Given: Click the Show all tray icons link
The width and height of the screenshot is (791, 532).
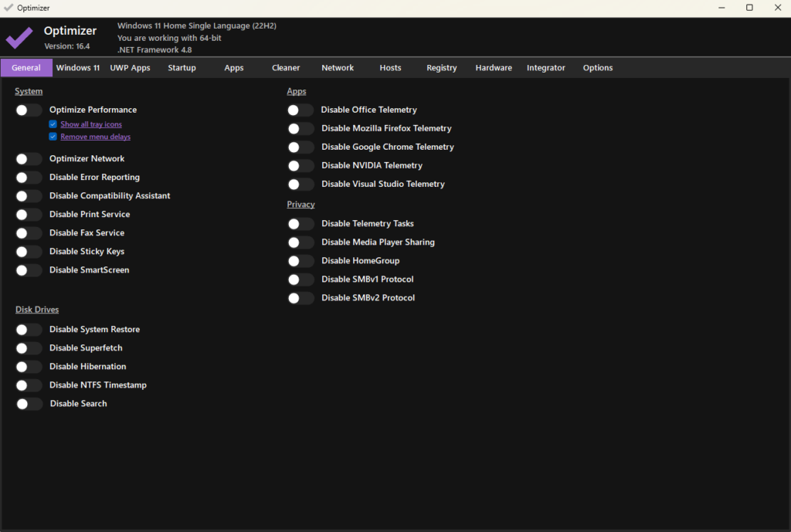Looking at the screenshot, I should [x=91, y=124].
